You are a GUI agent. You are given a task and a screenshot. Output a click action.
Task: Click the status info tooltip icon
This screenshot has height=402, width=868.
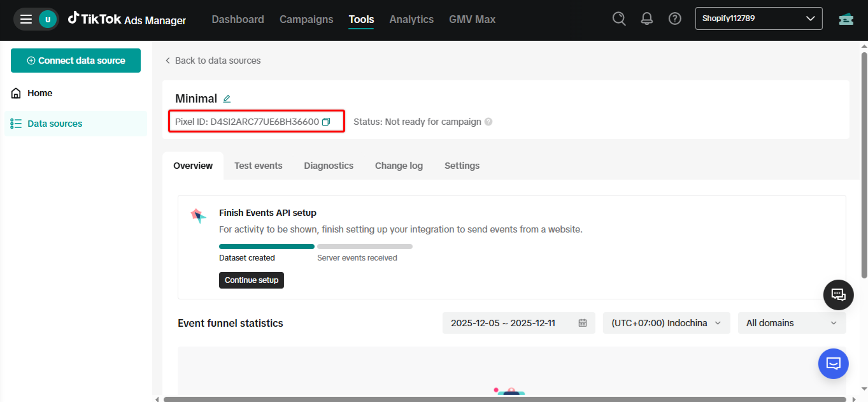click(488, 122)
